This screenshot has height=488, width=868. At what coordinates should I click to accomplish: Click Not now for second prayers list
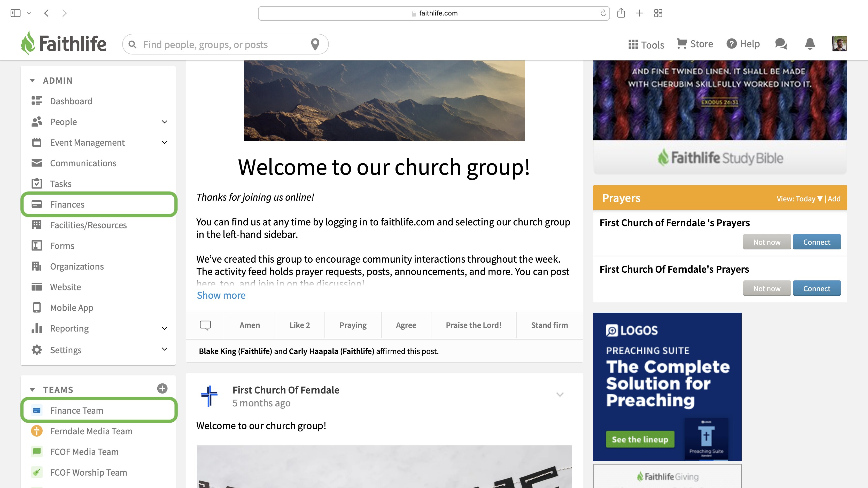[766, 288]
